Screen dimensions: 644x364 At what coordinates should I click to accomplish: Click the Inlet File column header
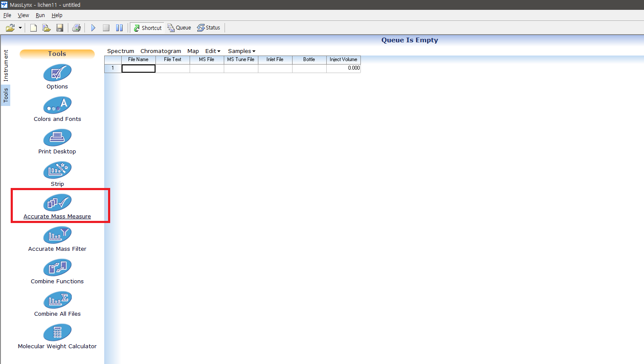tap(275, 60)
